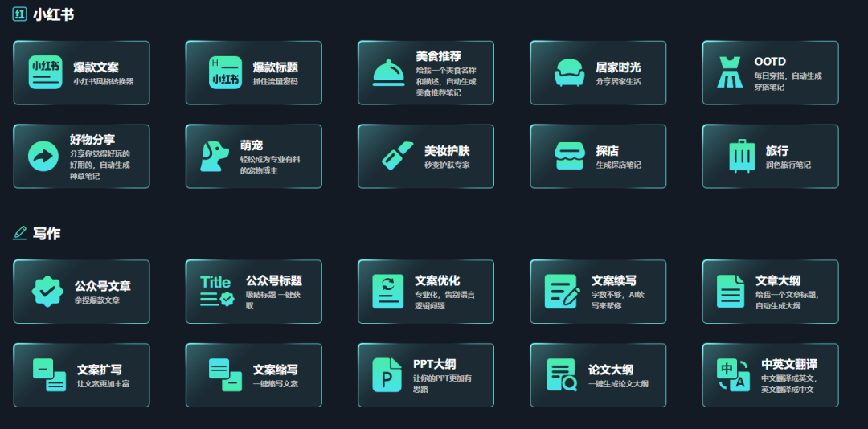868x429 pixels.
Task: Click the 写作 section heading
Action: click(47, 234)
